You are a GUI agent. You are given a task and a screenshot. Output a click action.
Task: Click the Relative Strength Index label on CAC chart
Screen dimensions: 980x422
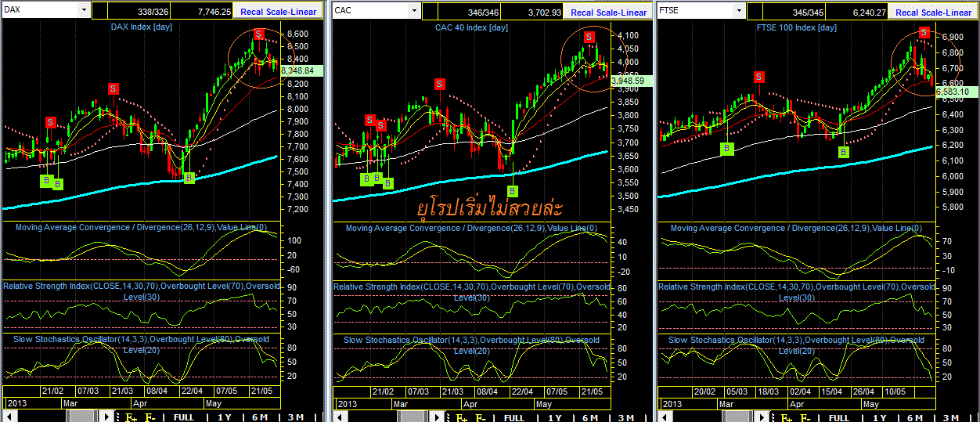click(x=471, y=291)
